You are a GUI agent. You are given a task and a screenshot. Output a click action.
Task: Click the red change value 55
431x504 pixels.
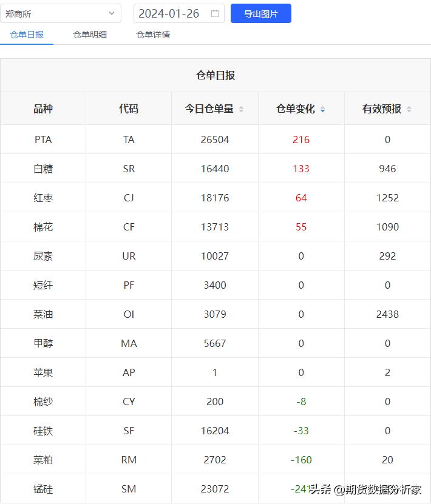tap(301, 227)
